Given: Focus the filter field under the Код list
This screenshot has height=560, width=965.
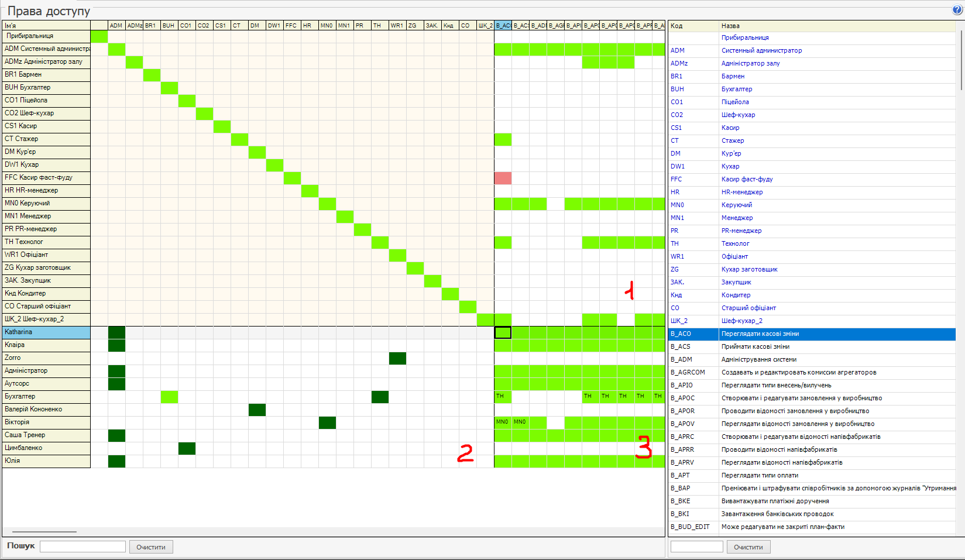Looking at the screenshot, I should [x=696, y=547].
